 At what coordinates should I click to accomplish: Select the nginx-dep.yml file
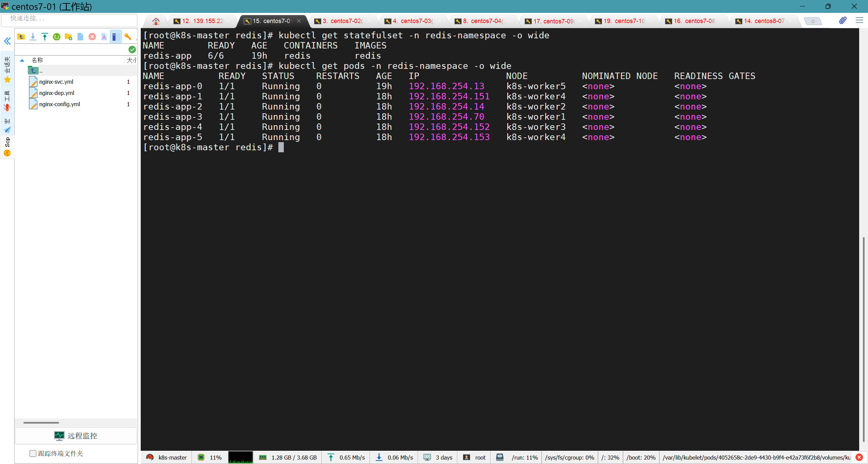(57, 93)
